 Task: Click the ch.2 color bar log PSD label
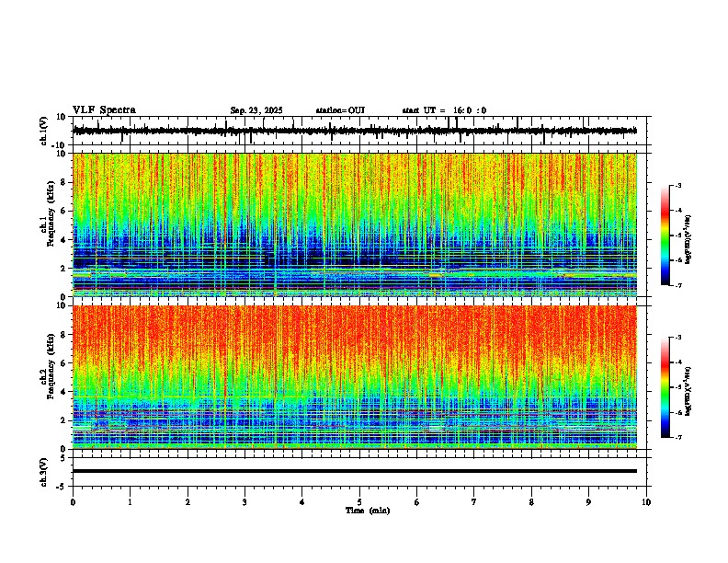(688, 392)
